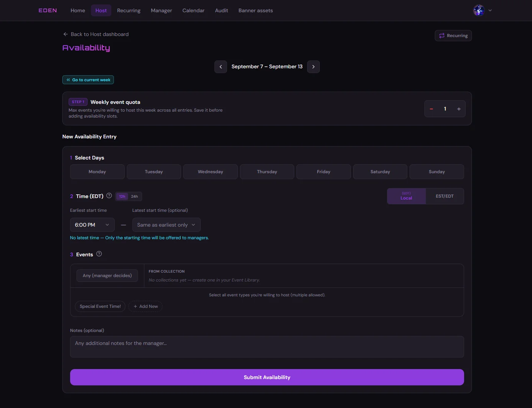Switch time format to 24h

tap(134, 197)
